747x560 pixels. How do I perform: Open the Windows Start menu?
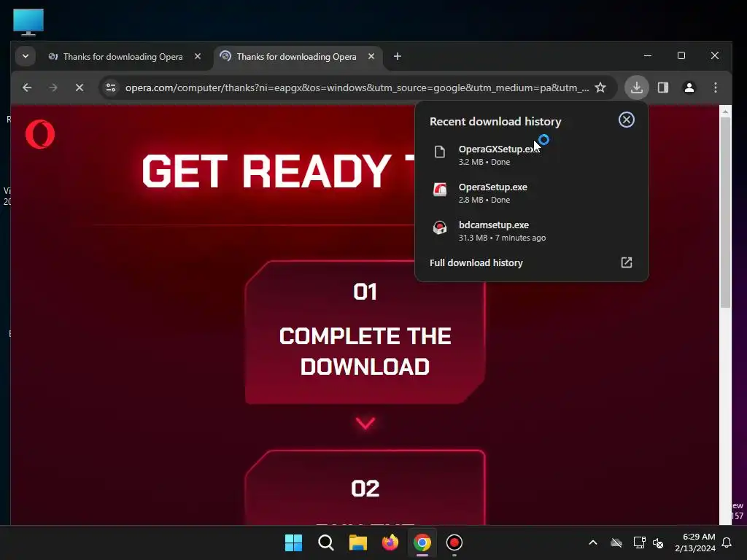coord(293,542)
